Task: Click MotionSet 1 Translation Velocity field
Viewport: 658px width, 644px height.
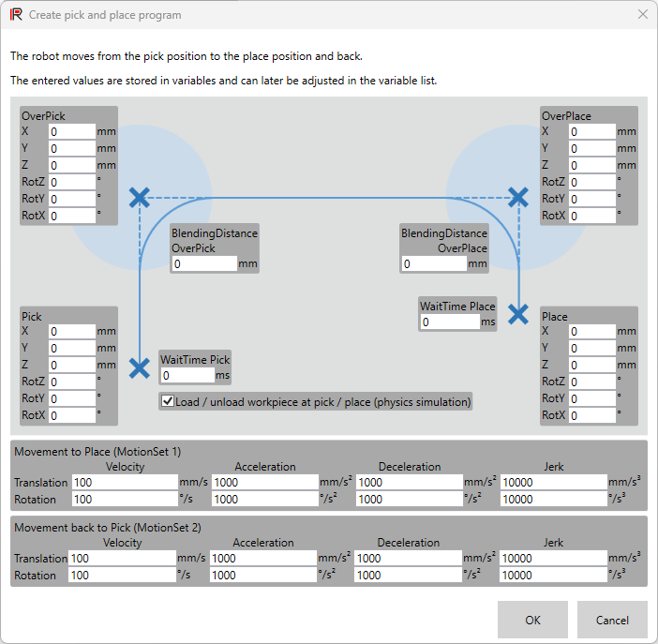Action: coord(124,482)
